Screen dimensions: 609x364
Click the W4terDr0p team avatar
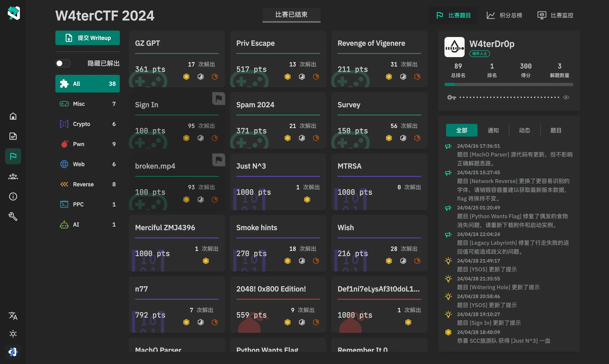(454, 47)
